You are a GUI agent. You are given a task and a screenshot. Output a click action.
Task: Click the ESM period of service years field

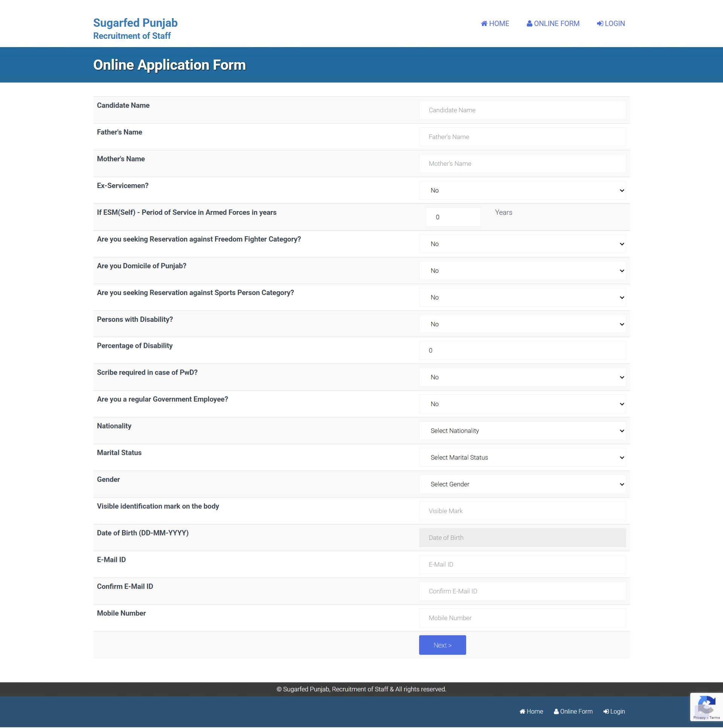[453, 217]
